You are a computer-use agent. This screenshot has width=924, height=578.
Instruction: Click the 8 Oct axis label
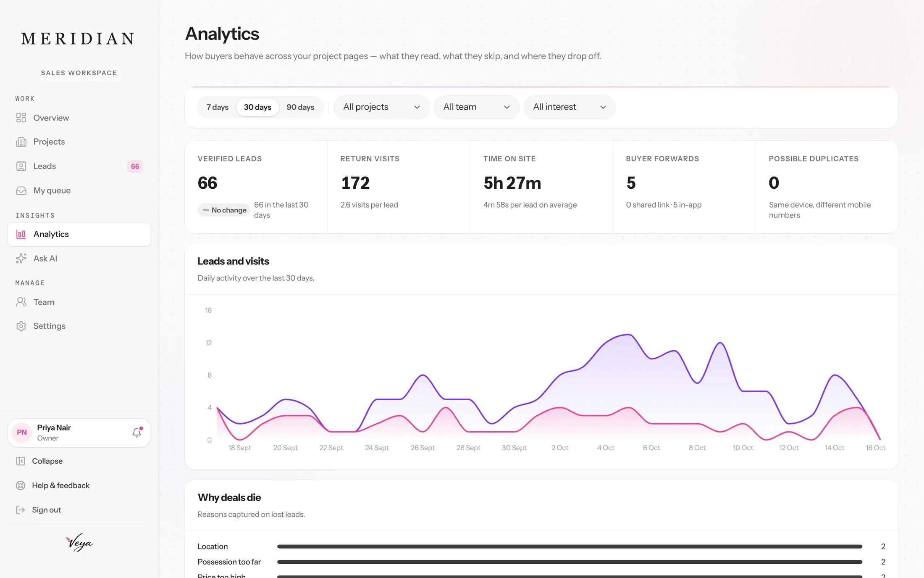click(697, 448)
